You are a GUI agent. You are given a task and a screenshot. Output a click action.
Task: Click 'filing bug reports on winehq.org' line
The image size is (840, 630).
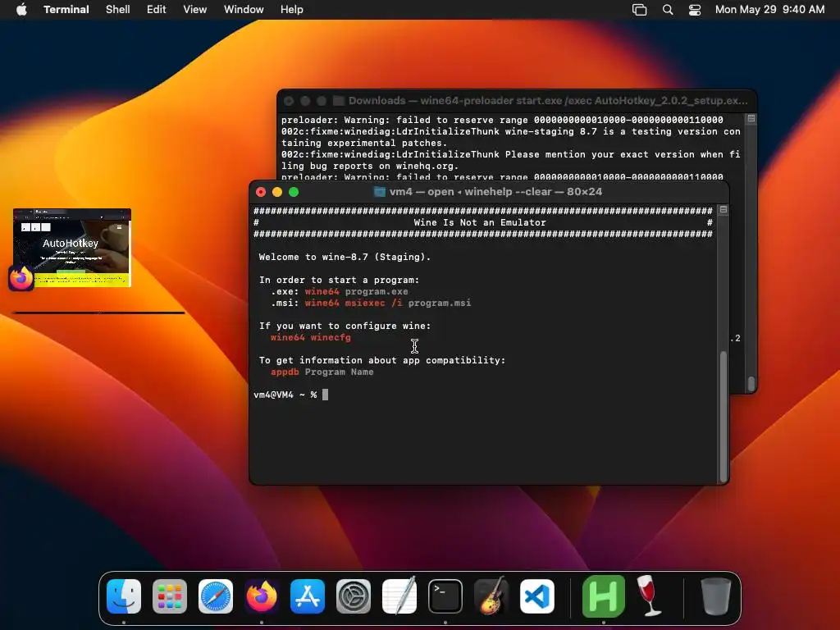pyautogui.click(x=370, y=166)
